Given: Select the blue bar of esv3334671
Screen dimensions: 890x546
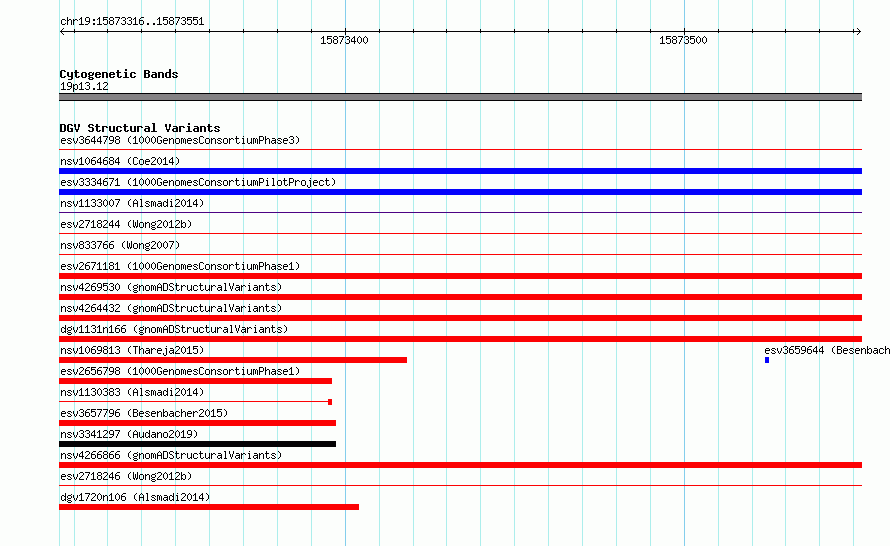Looking at the screenshot, I should pos(460,192).
